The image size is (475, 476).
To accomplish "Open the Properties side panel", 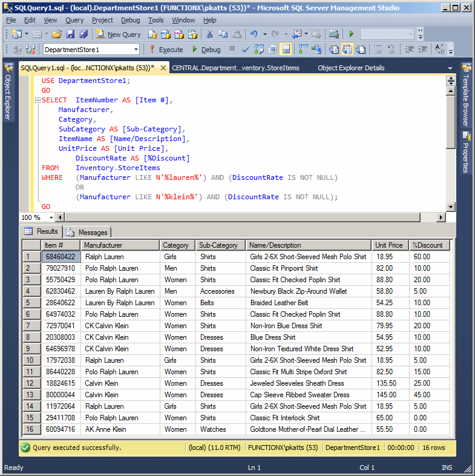I will click(466, 153).
